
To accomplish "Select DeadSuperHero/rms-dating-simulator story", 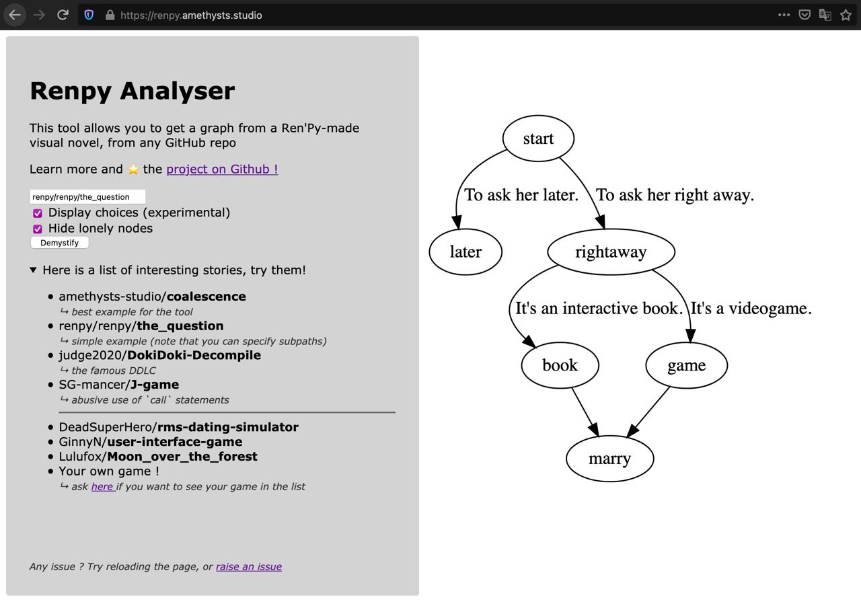I will (x=178, y=427).
